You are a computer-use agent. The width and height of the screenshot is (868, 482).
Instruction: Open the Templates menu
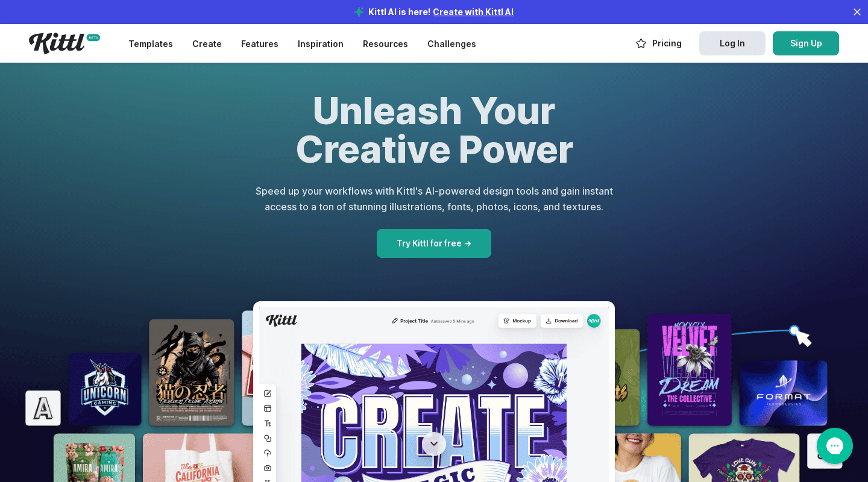[151, 43]
